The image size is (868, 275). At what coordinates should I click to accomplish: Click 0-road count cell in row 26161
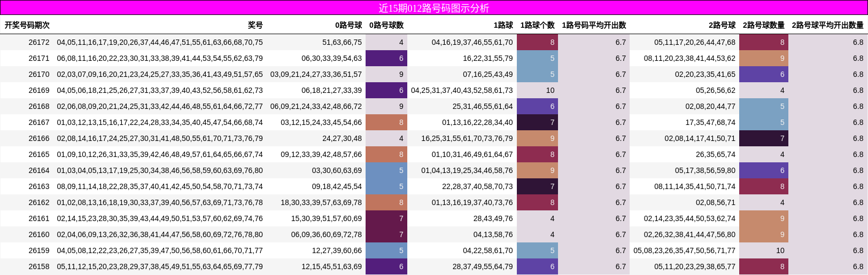pyautogui.click(x=386, y=218)
